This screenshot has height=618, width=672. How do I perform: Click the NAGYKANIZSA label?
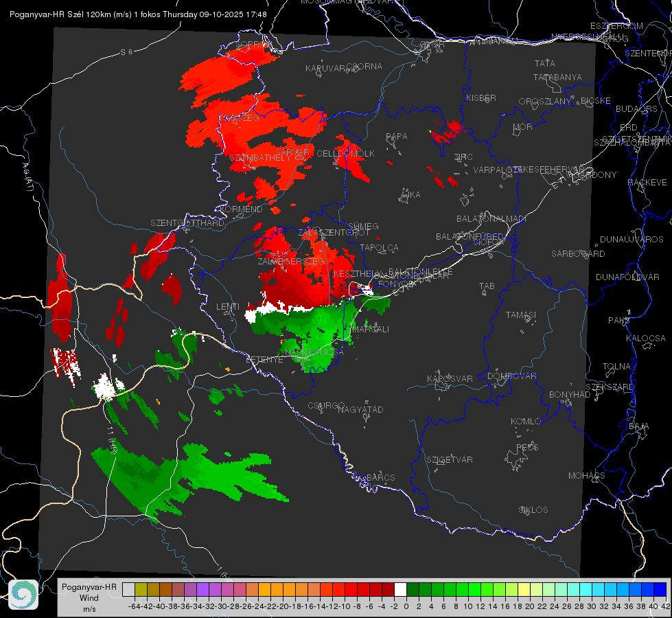[x=314, y=352]
